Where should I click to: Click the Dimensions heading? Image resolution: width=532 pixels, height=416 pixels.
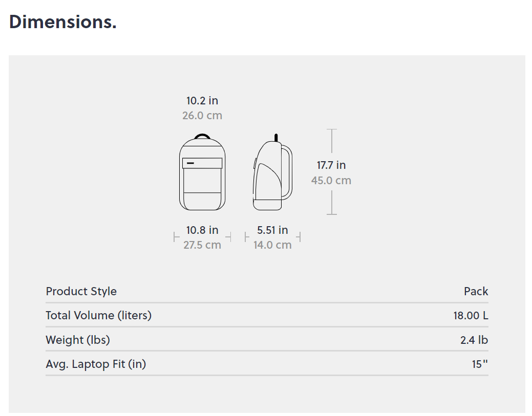[x=63, y=22]
